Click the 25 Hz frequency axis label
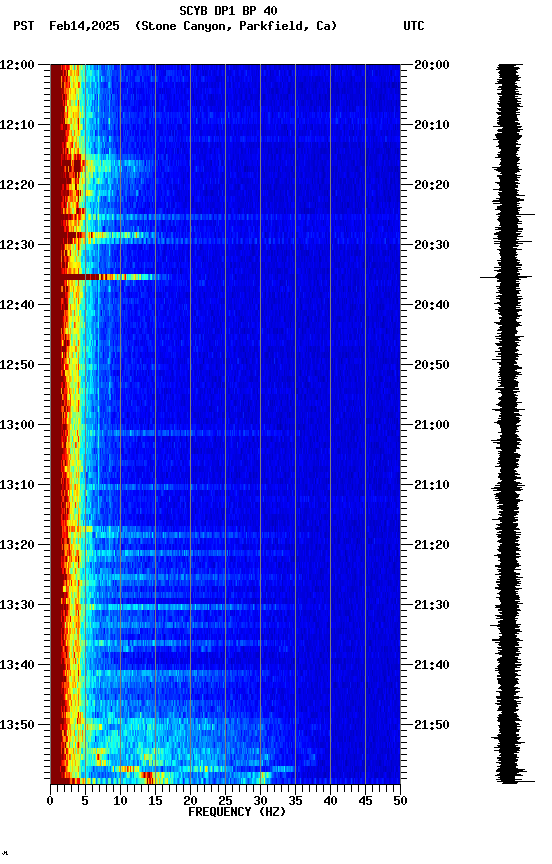This screenshot has height=864, width=552. [x=225, y=801]
